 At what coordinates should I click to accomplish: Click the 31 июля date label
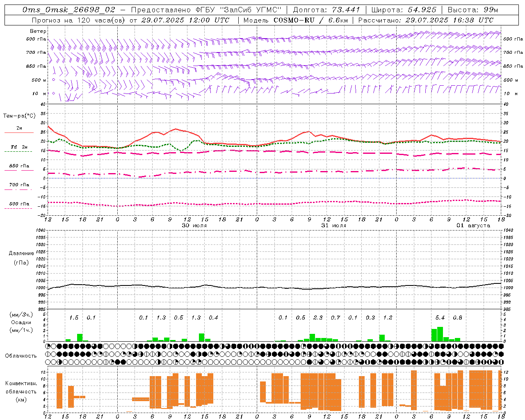(x=334, y=226)
